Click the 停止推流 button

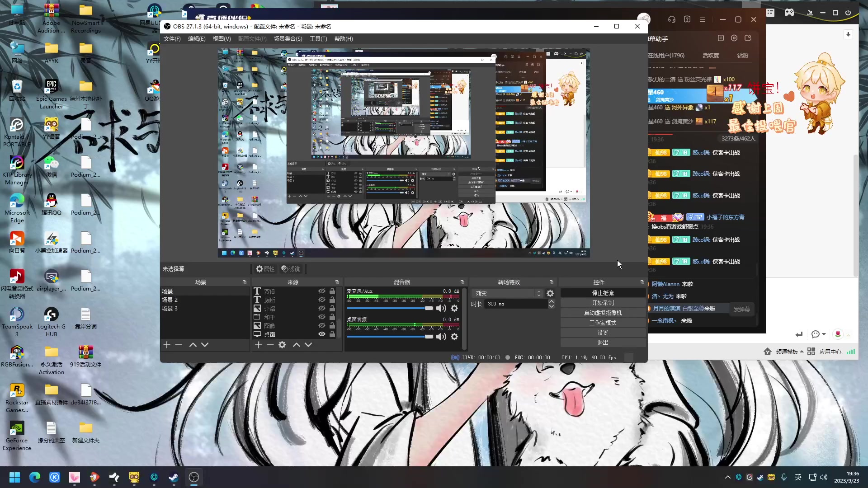pos(603,293)
